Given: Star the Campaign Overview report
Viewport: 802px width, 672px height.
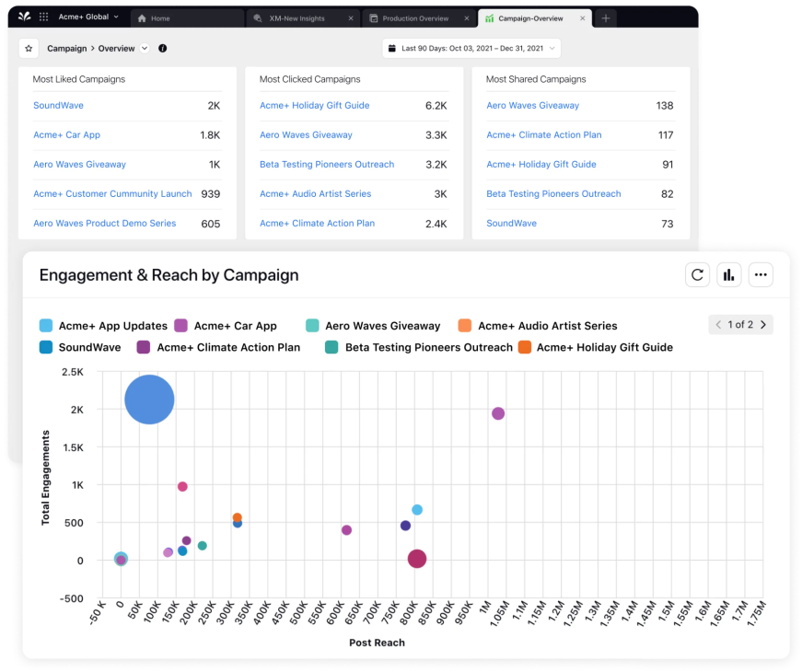Looking at the screenshot, I should (29, 48).
